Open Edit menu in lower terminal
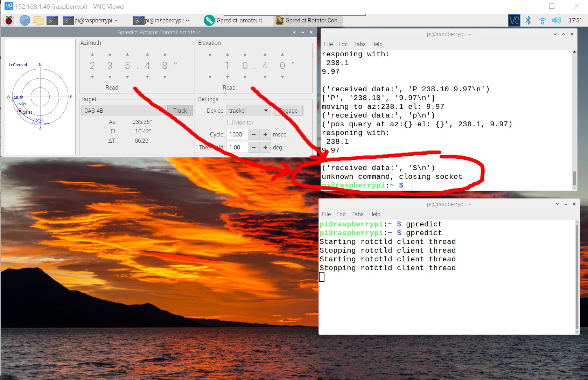588x380 pixels. pyautogui.click(x=341, y=214)
